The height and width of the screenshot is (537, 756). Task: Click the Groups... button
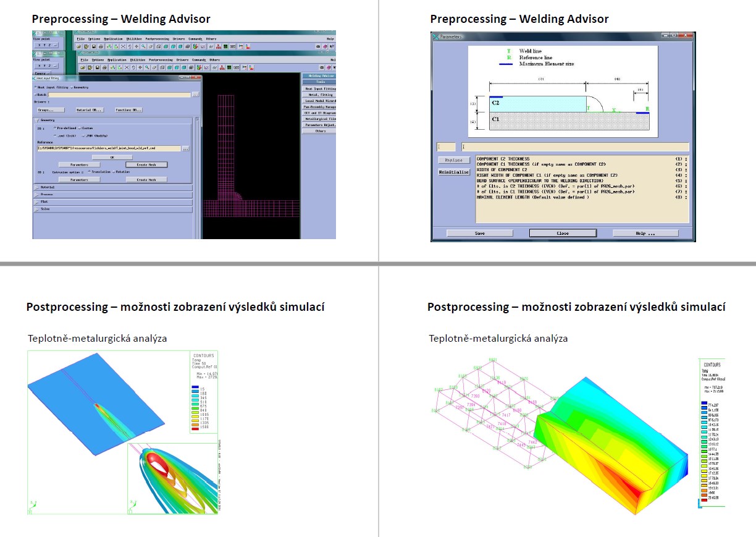point(51,110)
